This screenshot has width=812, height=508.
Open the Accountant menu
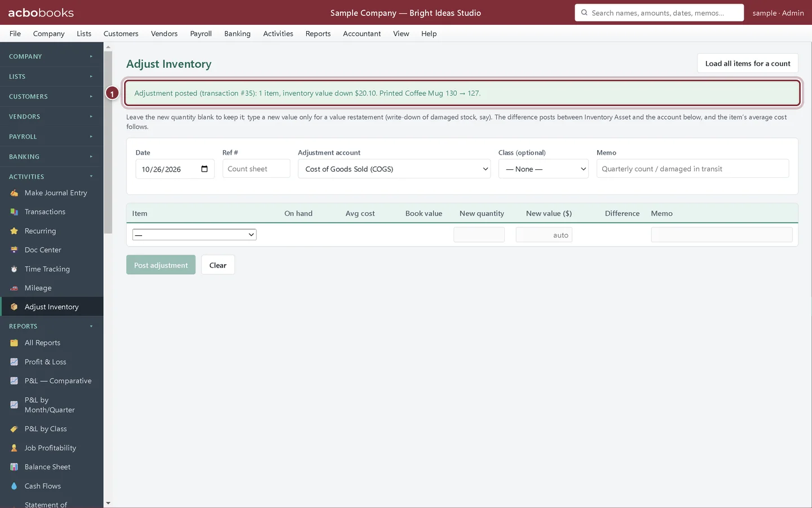click(362, 34)
